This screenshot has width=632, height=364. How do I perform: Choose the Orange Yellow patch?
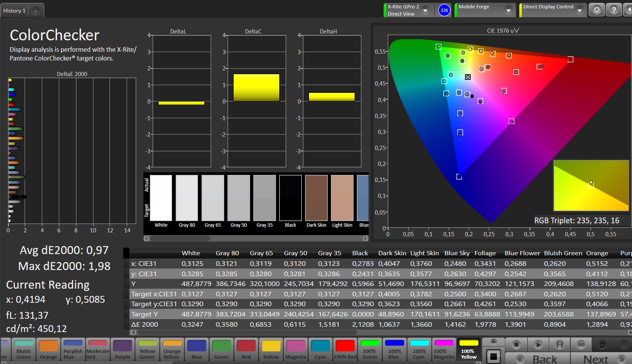tap(172, 349)
